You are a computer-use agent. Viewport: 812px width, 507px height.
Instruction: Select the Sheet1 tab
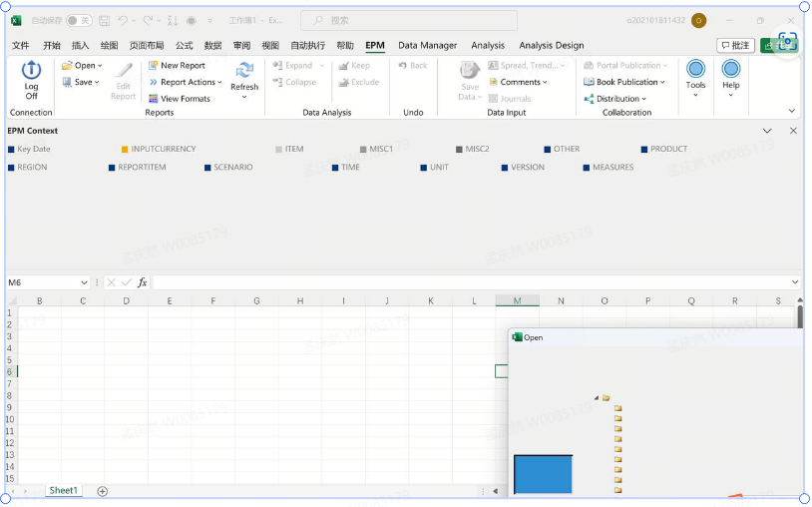coord(63,490)
